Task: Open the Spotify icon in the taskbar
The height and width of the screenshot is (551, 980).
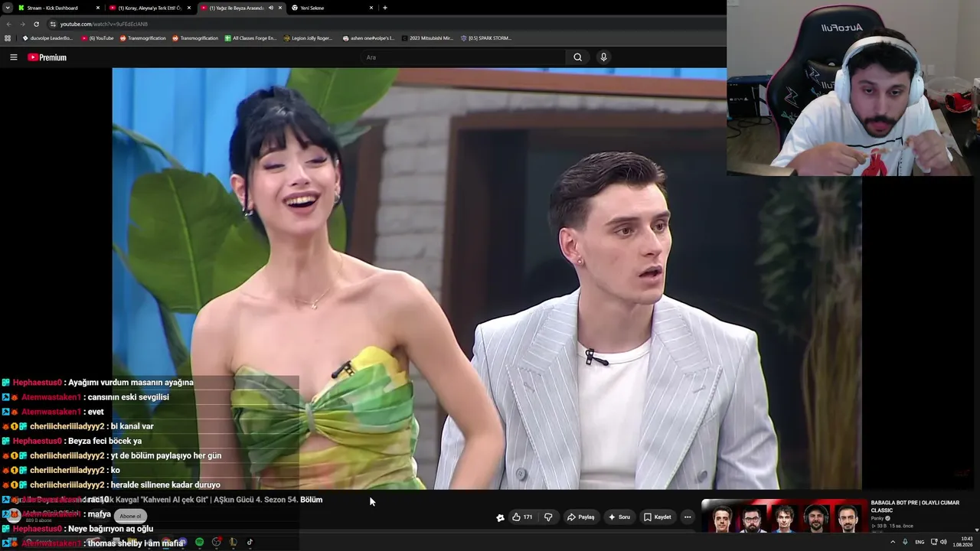Action: (x=200, y=543)
